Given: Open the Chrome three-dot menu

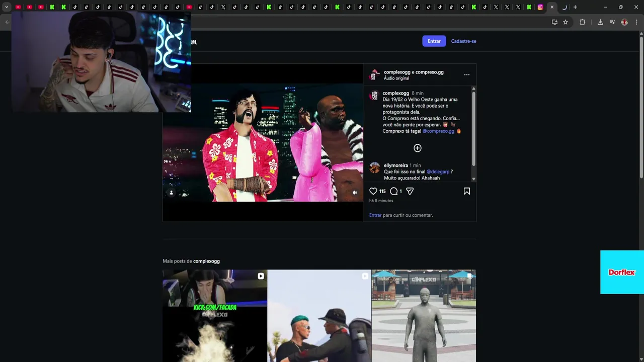Looking at the screenshot, I should (x=636, y=22).
